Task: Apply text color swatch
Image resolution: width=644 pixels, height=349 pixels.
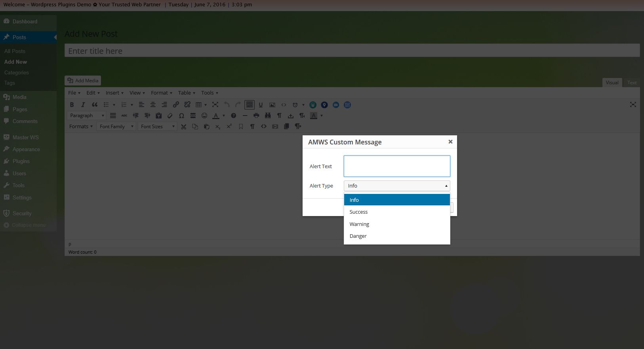Action: 216,116
